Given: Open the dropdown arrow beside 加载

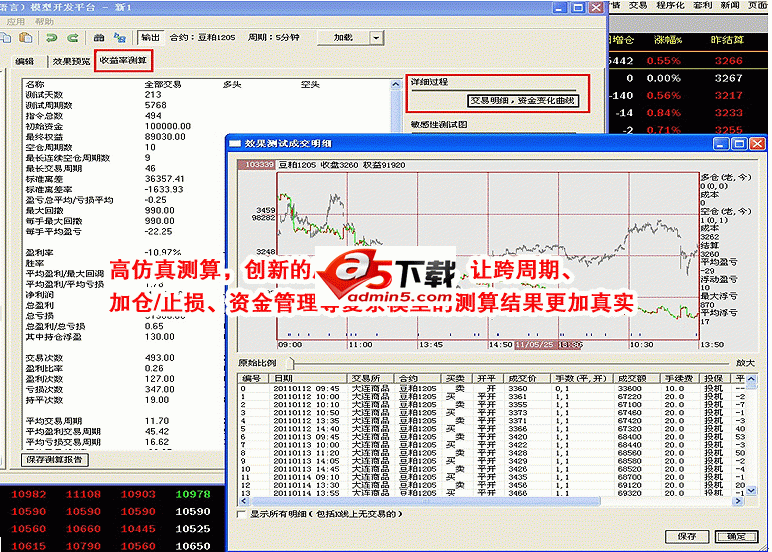Looking at the screenshot, I should pos(376,37).
